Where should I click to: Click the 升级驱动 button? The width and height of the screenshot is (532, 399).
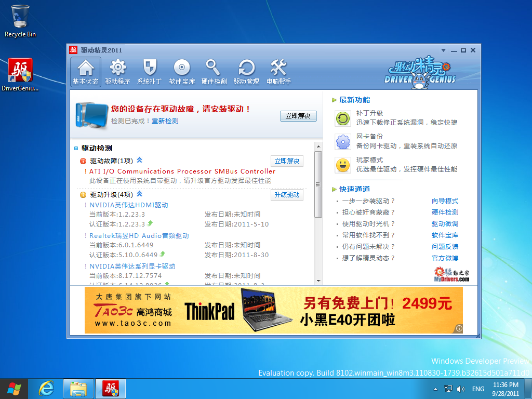tap(287, 195)
